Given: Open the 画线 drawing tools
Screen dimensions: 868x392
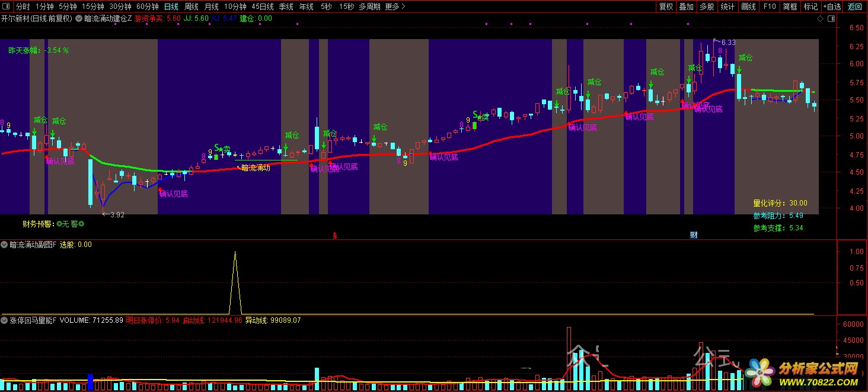Looking at the screenshot, I should tap(749, 7).
